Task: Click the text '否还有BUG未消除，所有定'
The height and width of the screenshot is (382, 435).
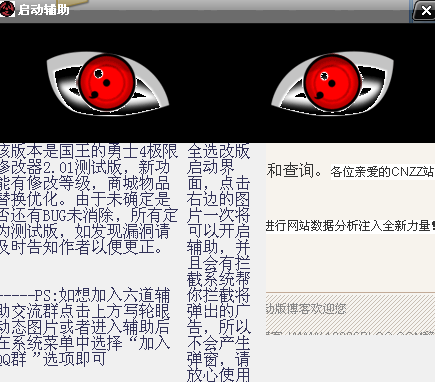Action: click(x=89, y=215)
